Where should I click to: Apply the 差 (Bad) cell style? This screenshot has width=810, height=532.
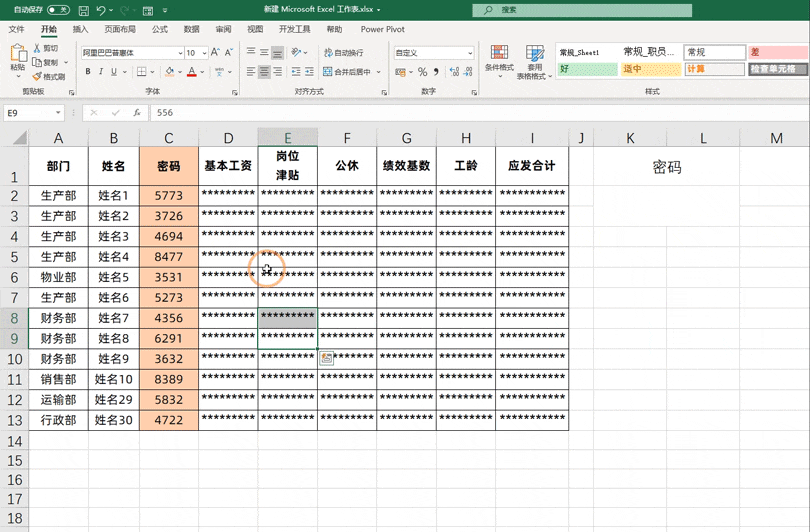(778, 52)
